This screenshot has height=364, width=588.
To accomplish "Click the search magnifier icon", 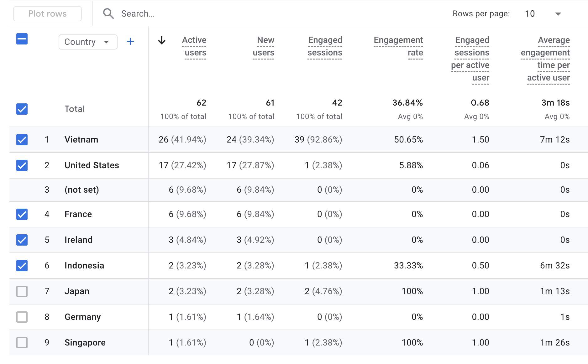I will pyautogui.click(x=108, y=14).
